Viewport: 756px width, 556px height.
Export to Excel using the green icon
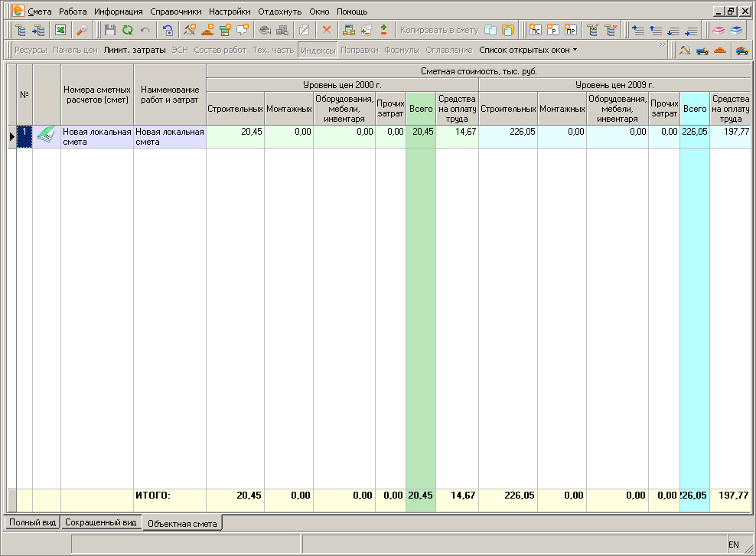click(60, 30)
